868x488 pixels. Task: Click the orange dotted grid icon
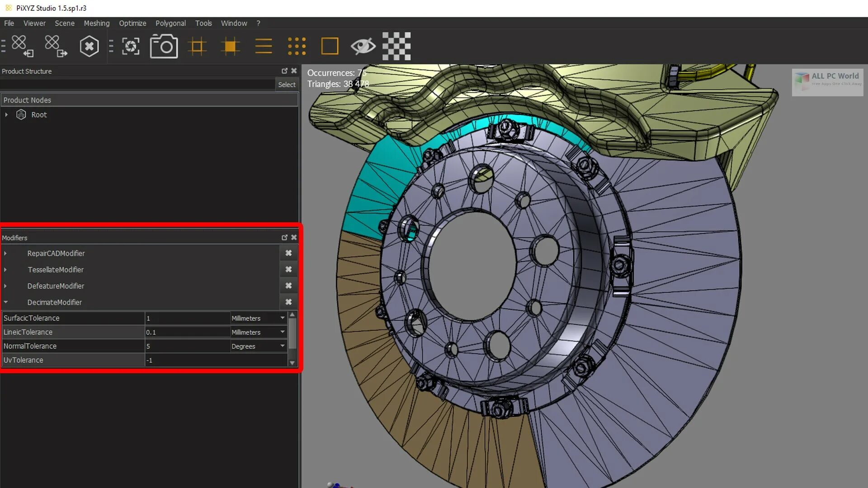click(x=297, y=46)
